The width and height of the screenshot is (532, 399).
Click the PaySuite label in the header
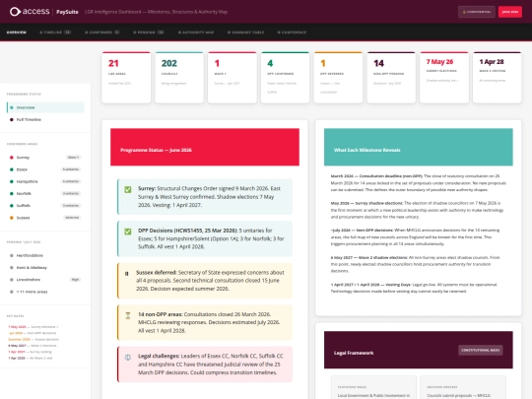coord(67,12)
